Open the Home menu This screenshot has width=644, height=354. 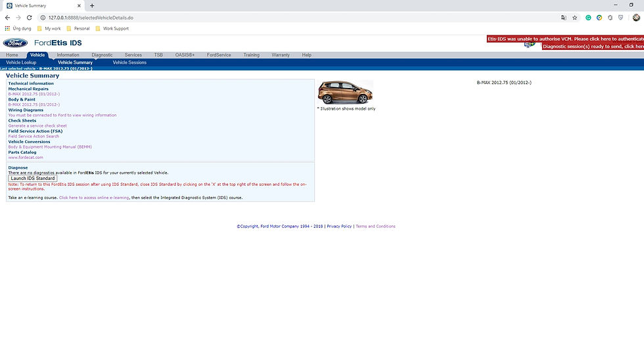[12, 55]
